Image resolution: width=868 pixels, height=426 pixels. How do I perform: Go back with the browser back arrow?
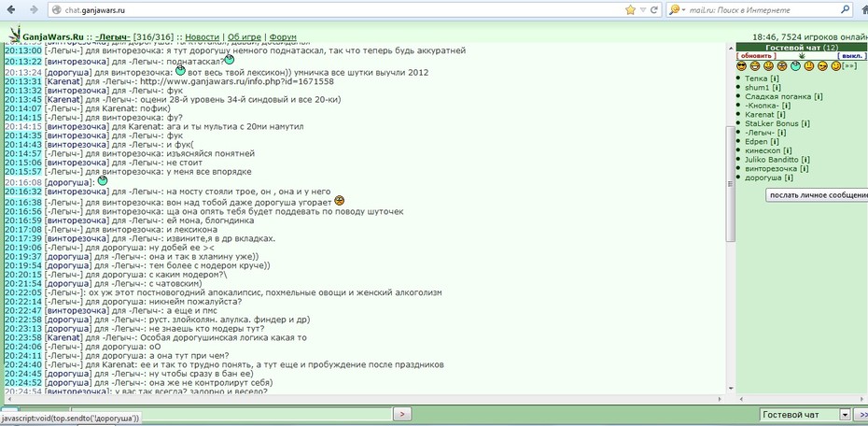click(10, 9)
